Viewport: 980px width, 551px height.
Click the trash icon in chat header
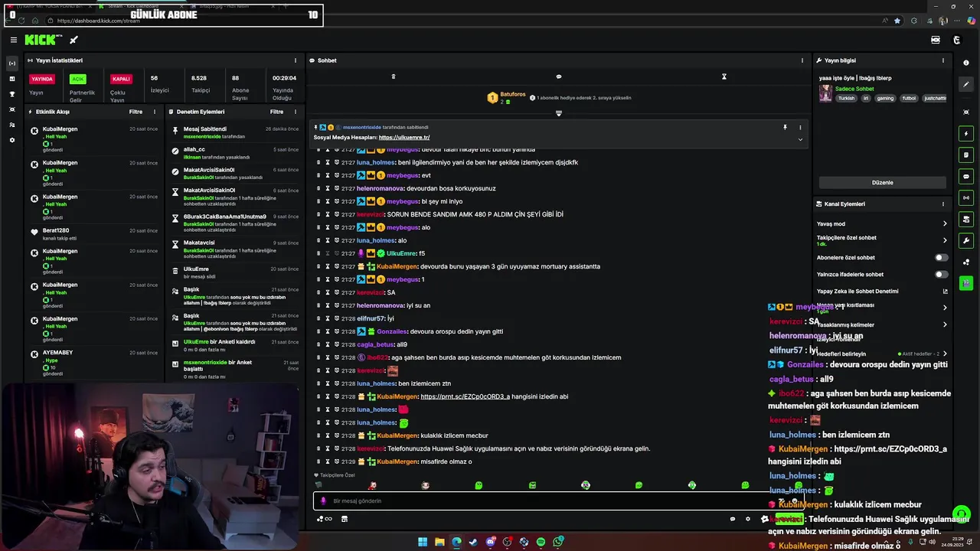(394, 77)
